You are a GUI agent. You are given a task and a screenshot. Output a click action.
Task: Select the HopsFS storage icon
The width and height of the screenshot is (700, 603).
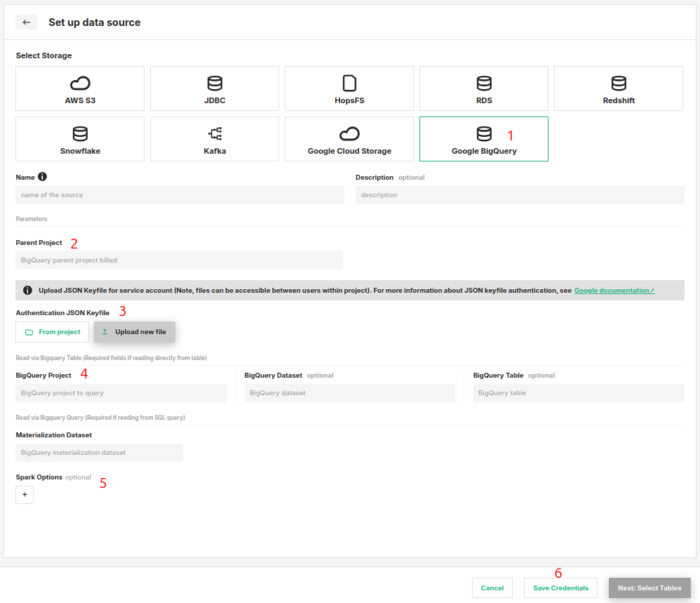349,82
